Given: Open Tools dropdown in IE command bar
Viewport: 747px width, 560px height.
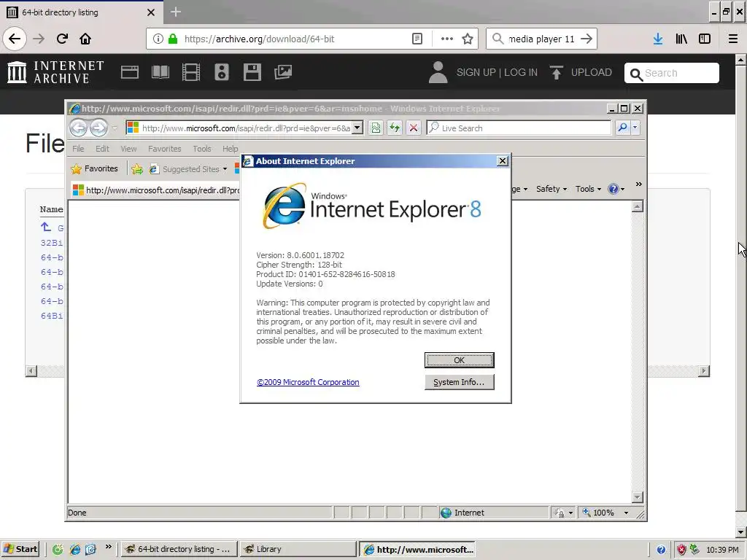Looking at the screenshot, I should pos(588,189).
